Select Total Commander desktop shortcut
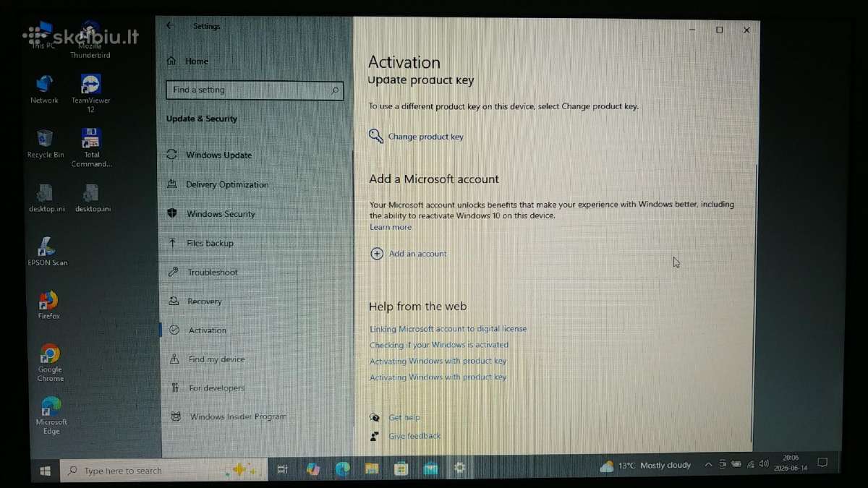 [x=91, y=148]
